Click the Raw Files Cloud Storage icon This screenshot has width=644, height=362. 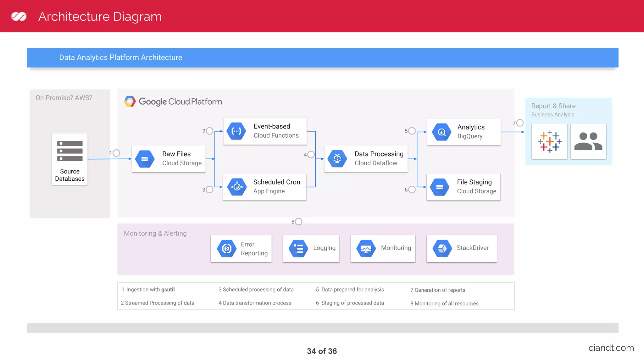pyautogui.click(x=145, y=159)
